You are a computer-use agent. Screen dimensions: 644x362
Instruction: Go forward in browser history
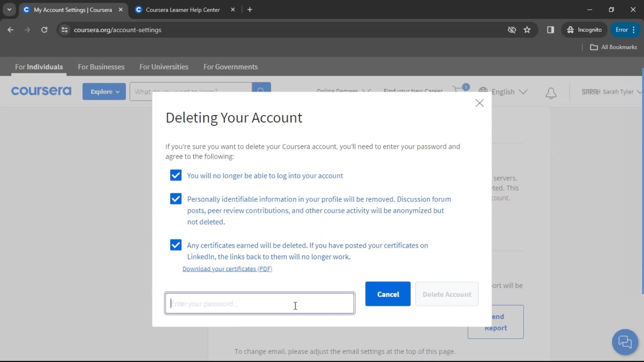[x=27, y=30]
